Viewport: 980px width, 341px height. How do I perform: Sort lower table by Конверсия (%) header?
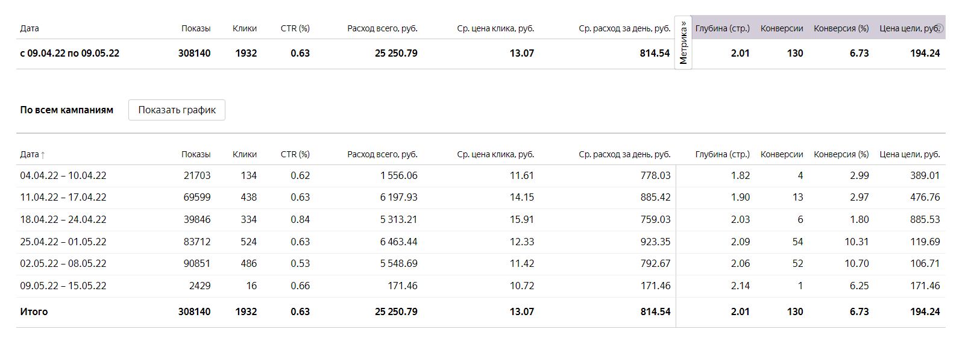[x=841, y=154]
